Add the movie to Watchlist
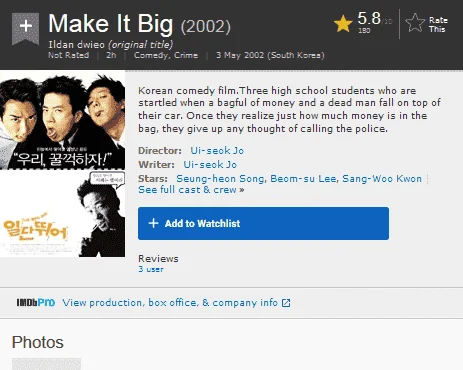Viewport: 463px width, 370px height. (x=263, y=223)
